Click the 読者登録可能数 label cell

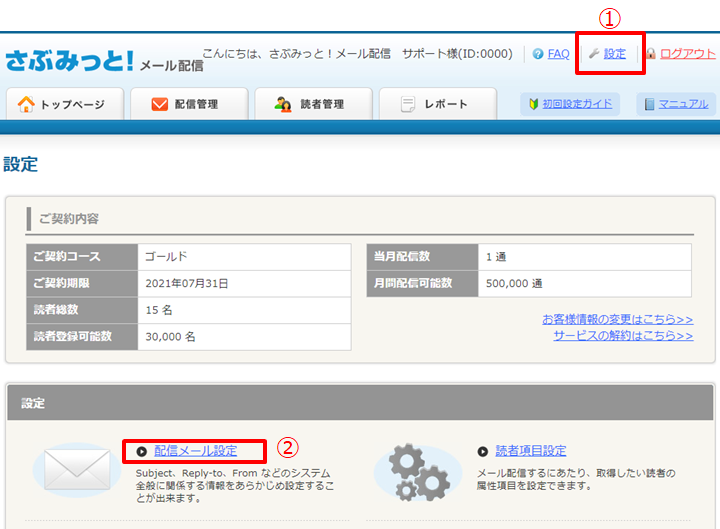[x=82, y=337]
